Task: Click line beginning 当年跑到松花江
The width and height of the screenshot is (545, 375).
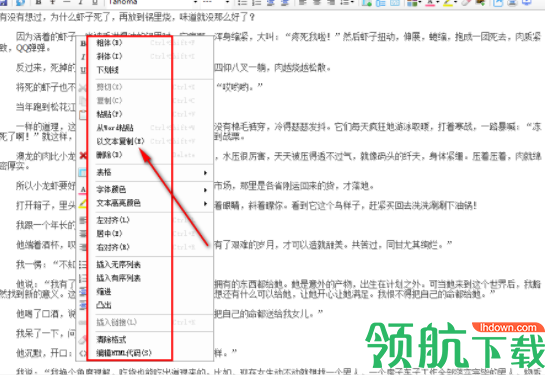Action: (45, 107)
